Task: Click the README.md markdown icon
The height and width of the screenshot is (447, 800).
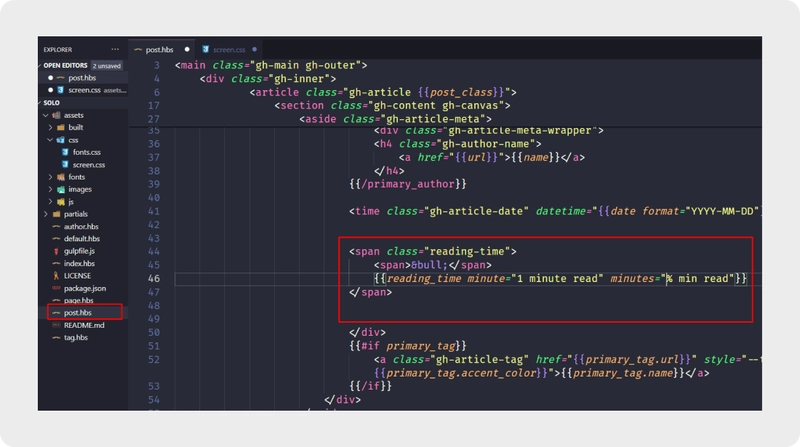Action: pyautogui.click(x=56, y=325)
